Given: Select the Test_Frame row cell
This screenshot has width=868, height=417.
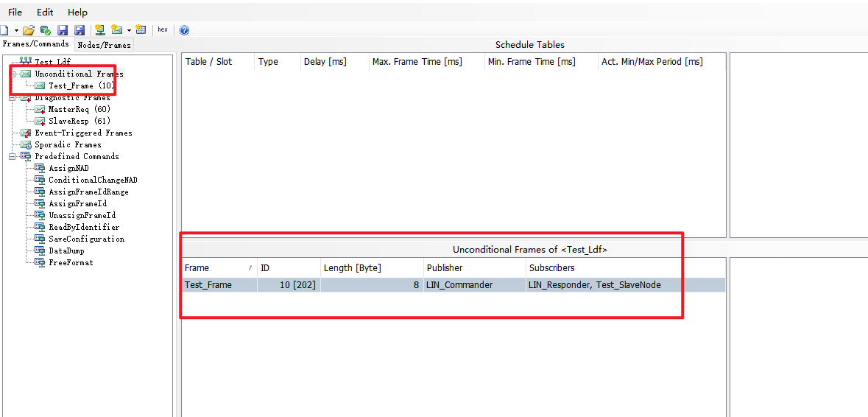Looking at the screenshot, I should coord(220,285).
